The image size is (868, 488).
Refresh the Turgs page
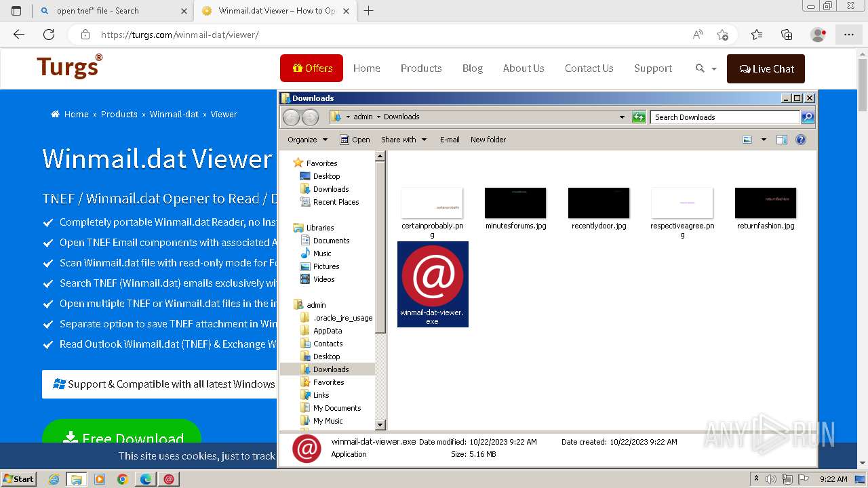point(49,35)
